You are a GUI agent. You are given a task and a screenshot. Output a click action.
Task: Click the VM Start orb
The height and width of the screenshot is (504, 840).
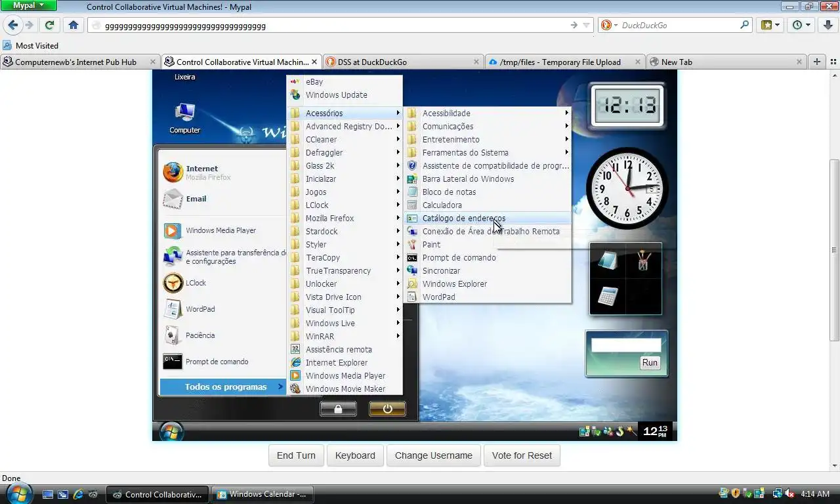point(171,431)
